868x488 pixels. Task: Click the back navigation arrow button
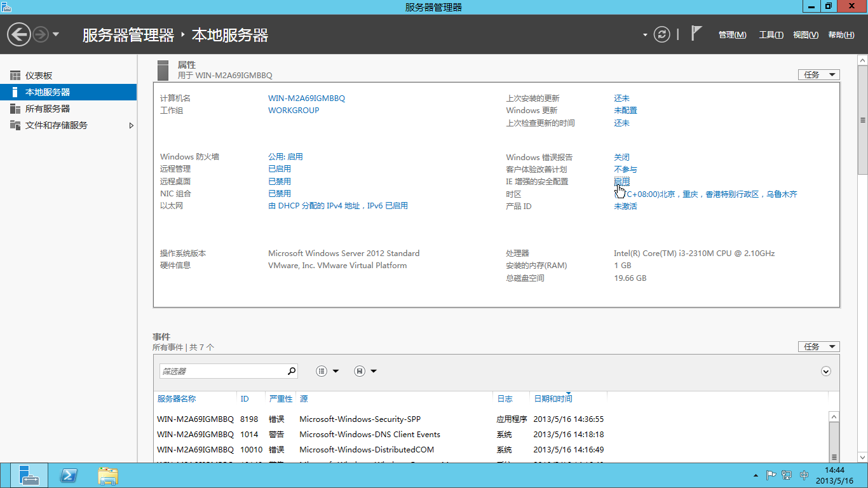point(19,34)
